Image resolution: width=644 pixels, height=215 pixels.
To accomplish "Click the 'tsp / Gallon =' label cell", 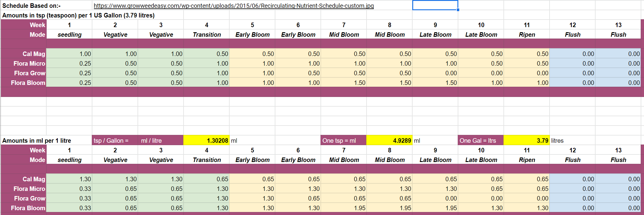I will pyautogui.click(x=115, y=141).
